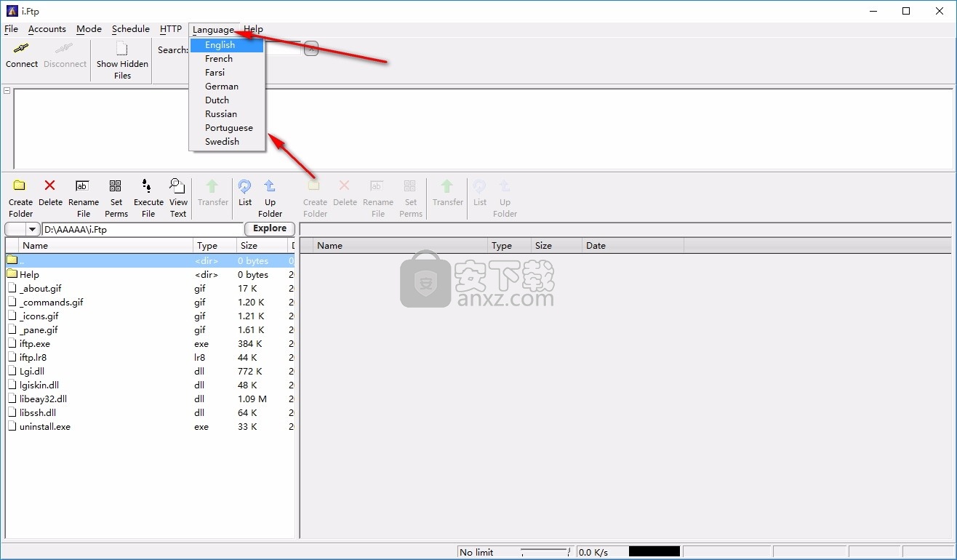Select Portuguese in Language menu
Image resolution: width=957 pixels, height=560 pixels.
tap(227, 128)
